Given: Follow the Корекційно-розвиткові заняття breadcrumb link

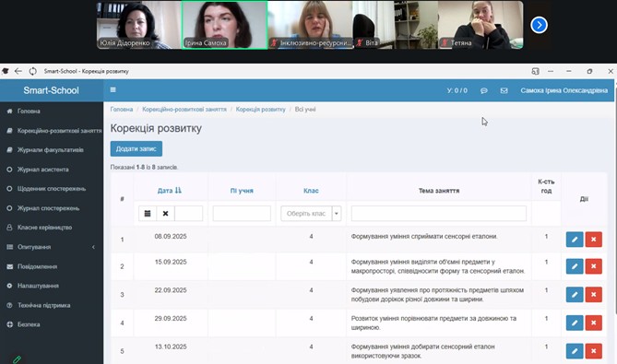Looking at the screenshot, I should 184,110.
